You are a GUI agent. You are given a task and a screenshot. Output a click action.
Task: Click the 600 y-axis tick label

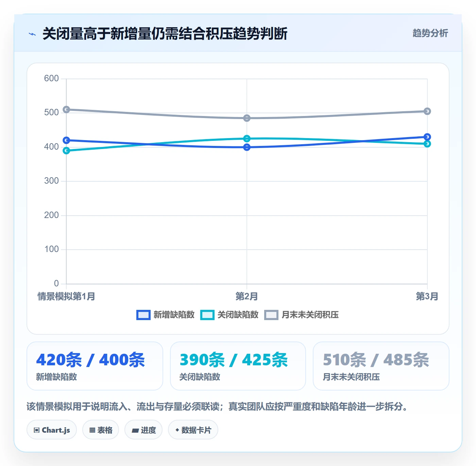click(51, 79)
